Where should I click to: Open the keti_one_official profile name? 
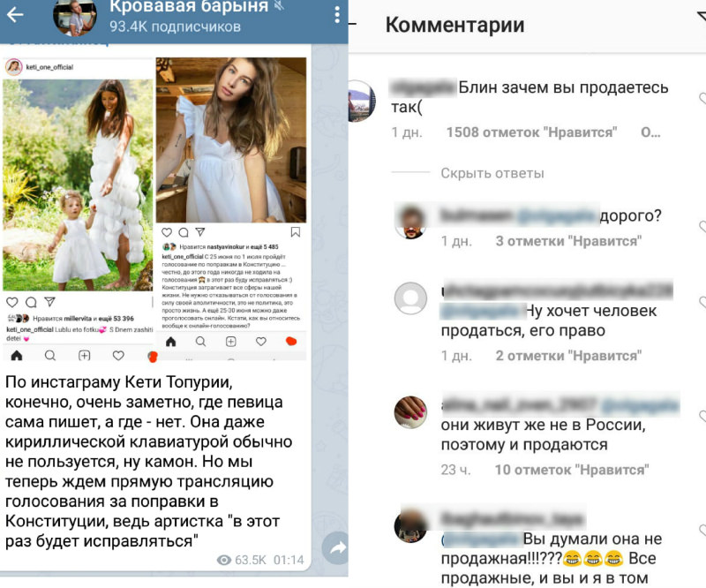coord(49,67)
